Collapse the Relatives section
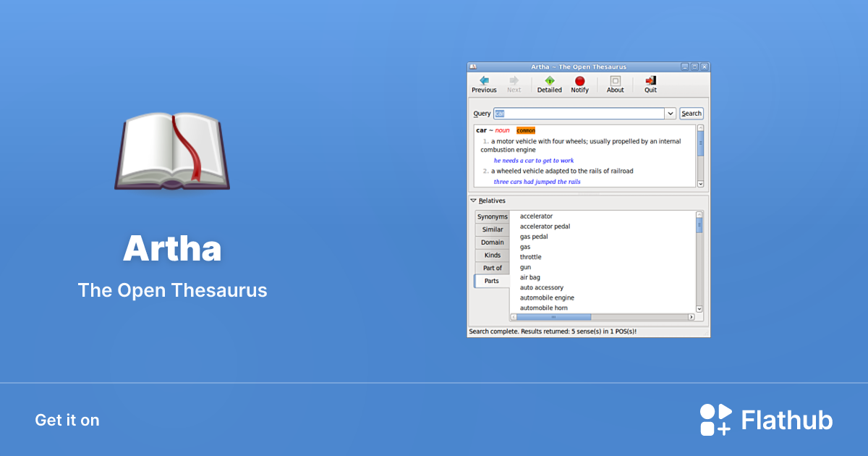868x456 pixels. click(473, 200)
